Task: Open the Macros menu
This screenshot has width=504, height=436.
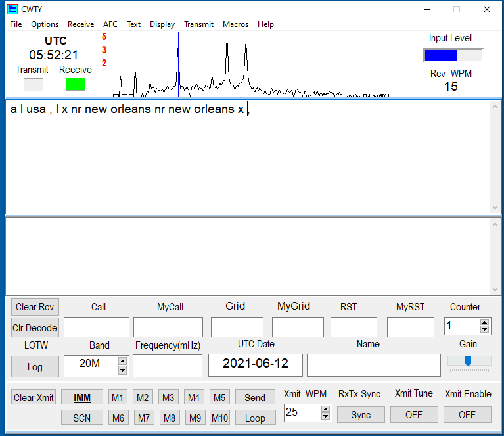Action: click(236, 24)
